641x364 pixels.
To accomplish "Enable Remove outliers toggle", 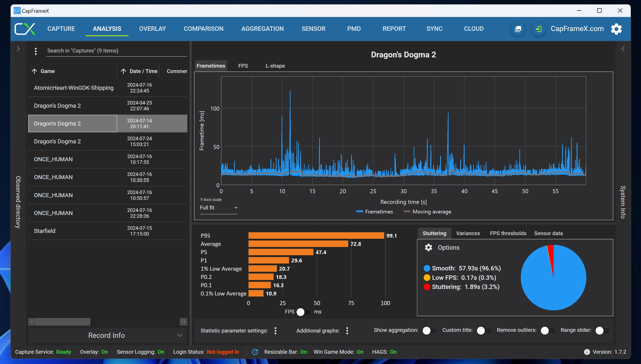I will pyautogui.click(x=548, y=330).
